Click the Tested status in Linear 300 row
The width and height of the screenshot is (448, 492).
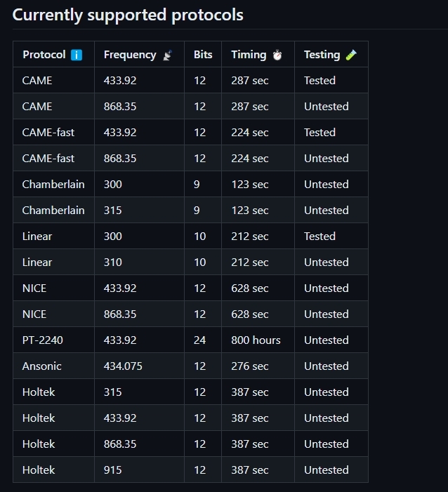click(x=319, y=236)
